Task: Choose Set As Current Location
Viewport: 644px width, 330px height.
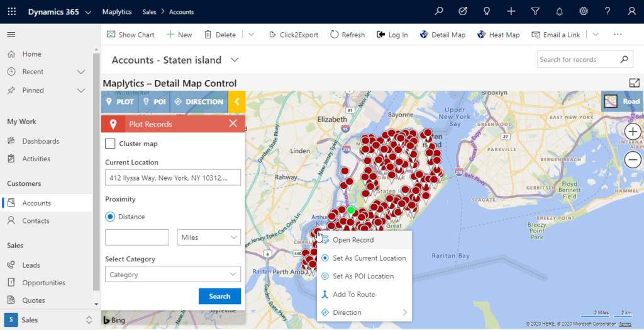Action: pyautogui.click(x=364, y=258)
